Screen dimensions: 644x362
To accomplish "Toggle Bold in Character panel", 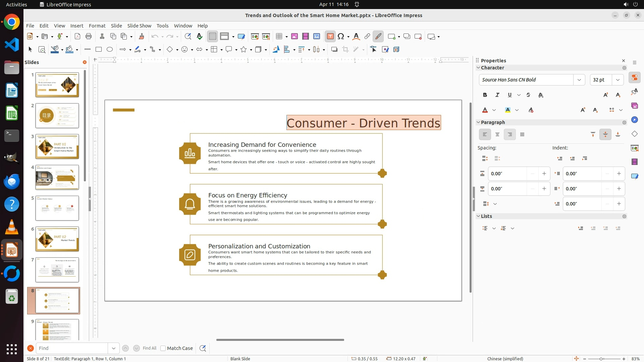I will pyautogui.click(x=485, y=95).
